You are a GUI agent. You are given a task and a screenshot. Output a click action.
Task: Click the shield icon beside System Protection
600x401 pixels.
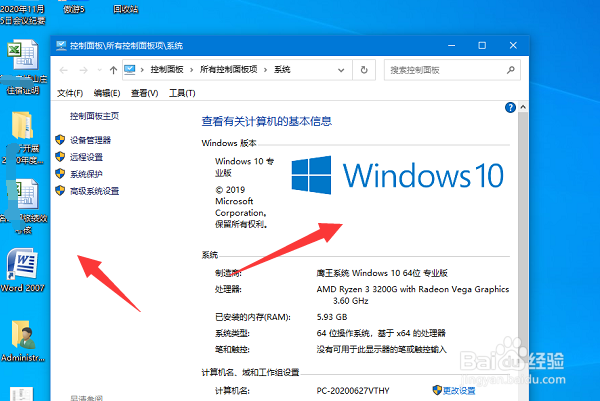click(x=60, y=174)
